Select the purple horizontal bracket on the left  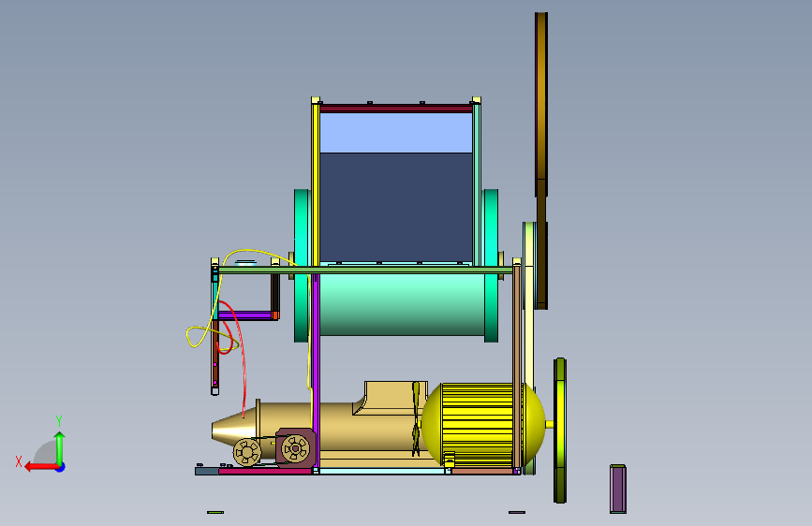coord(246,314)
